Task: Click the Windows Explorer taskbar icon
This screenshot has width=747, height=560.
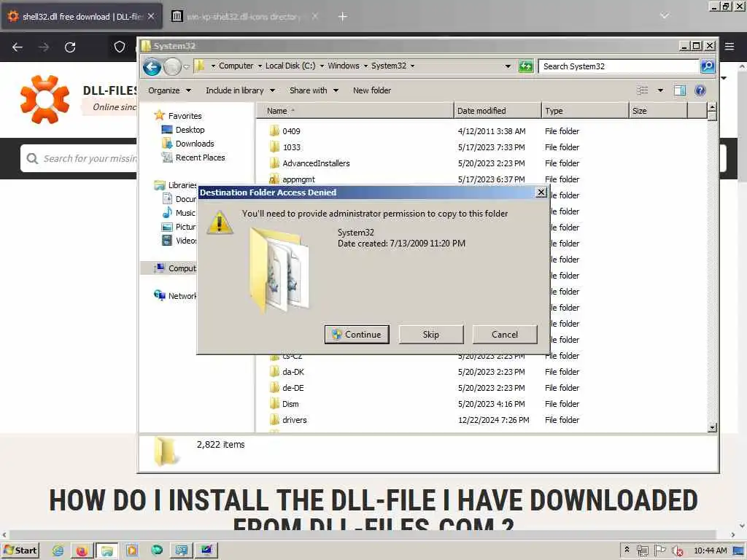Action: coord(107,551)
